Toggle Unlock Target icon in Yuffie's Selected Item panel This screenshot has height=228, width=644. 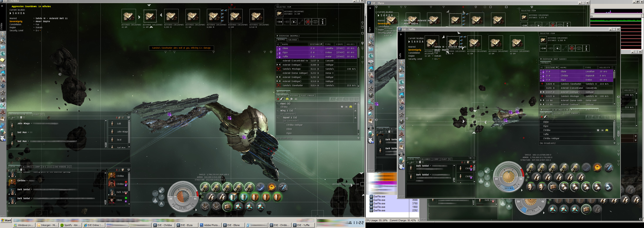572,48
